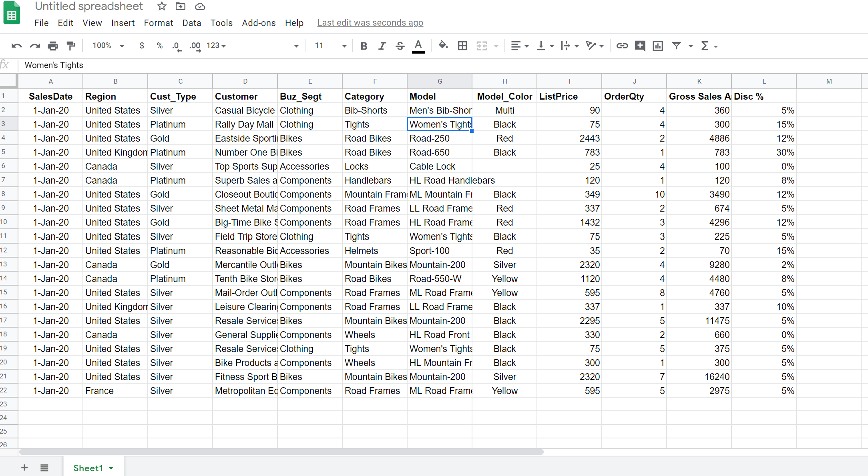Open the text color picker
Image resolution: width=868 pixels, height=476 pixels.
point(418,46)
